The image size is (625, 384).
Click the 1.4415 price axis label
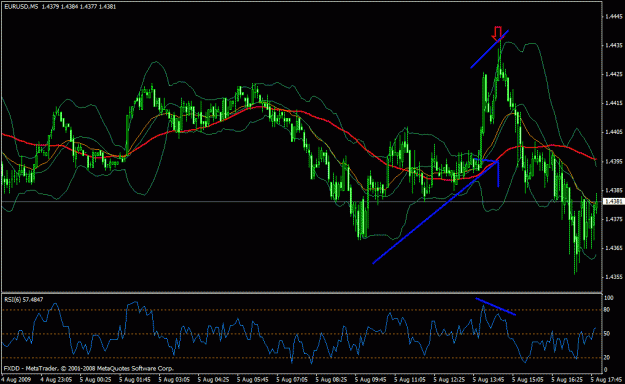(x=613, y=103)
